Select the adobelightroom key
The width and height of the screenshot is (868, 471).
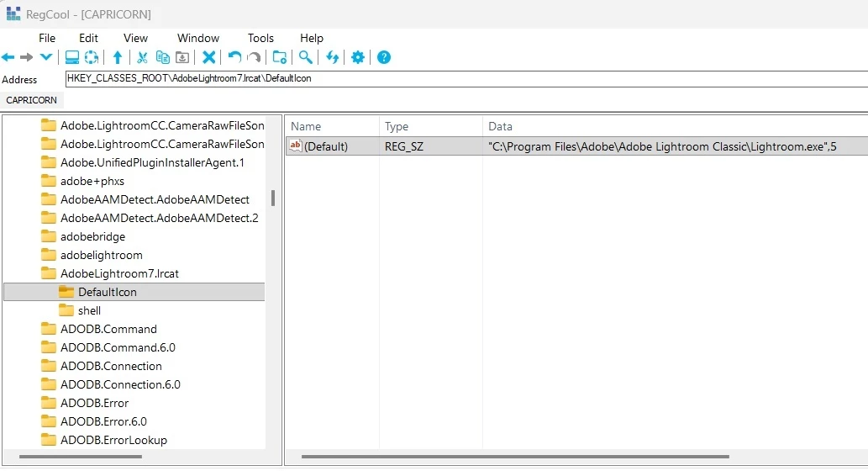pos(102,256)
